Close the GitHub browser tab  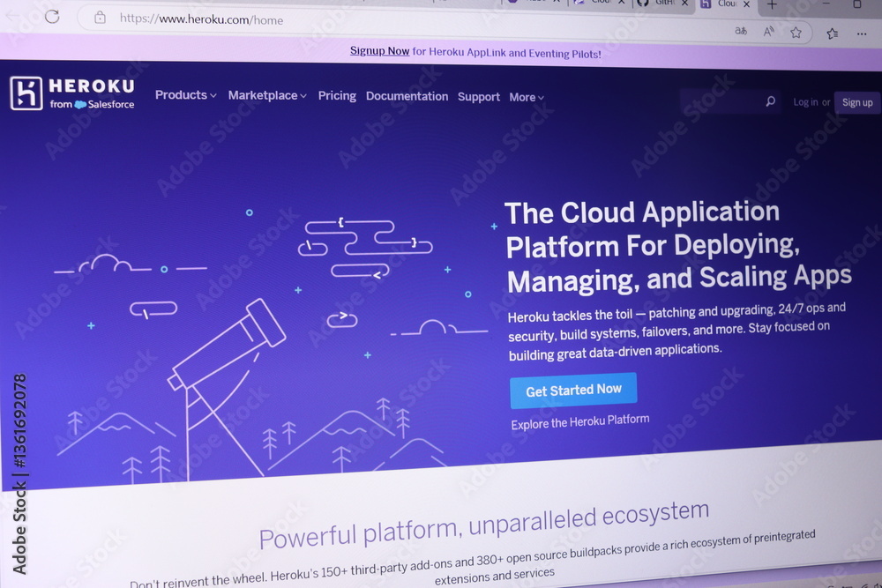[x=685, y=3]
